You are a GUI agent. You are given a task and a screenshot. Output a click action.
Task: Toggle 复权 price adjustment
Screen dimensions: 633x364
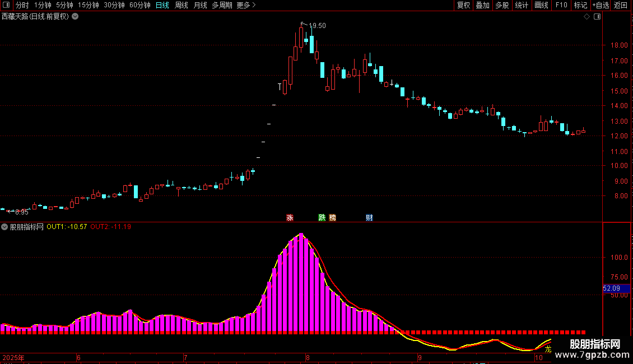tap(463, 5)
